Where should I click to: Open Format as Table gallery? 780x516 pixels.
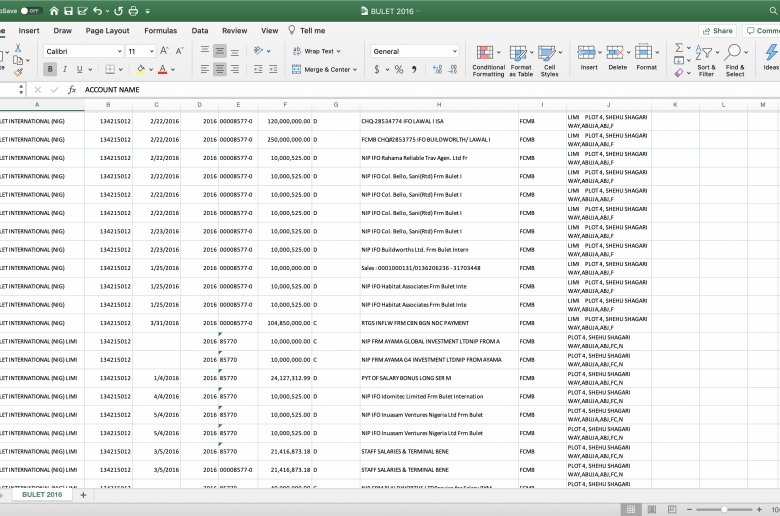pos(521,61)
